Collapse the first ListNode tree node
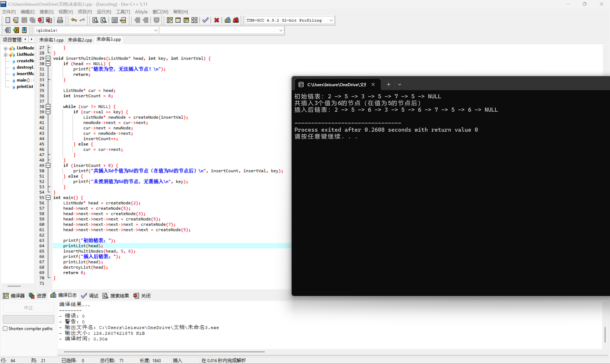This screenshot has width=610, height=364. 5,49
